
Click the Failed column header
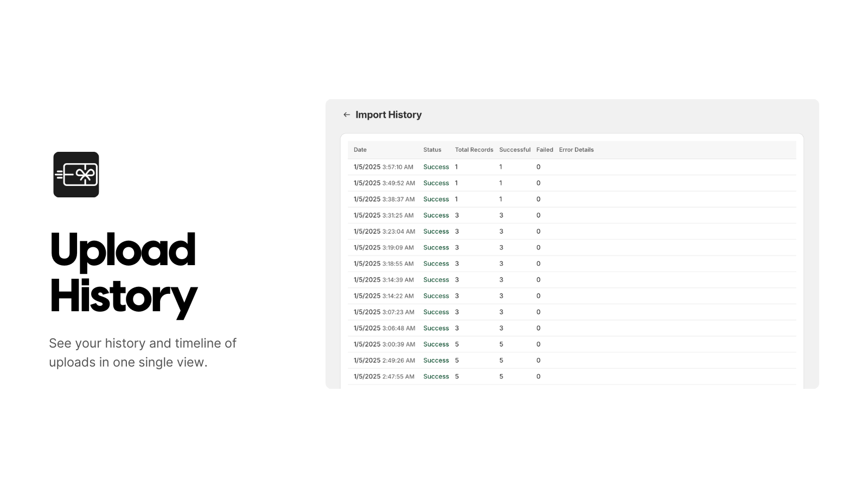click(545, 150)
